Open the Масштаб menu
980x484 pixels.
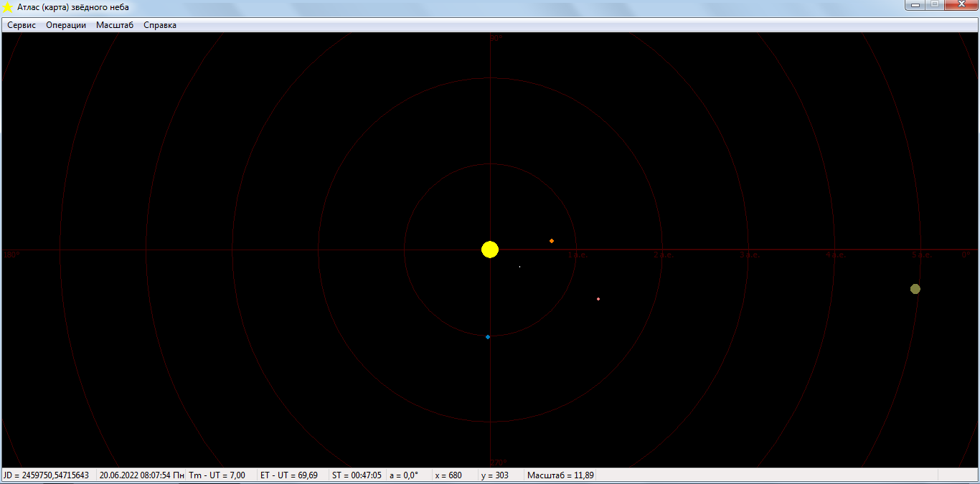pyautogui.click(x=115, y=25)
